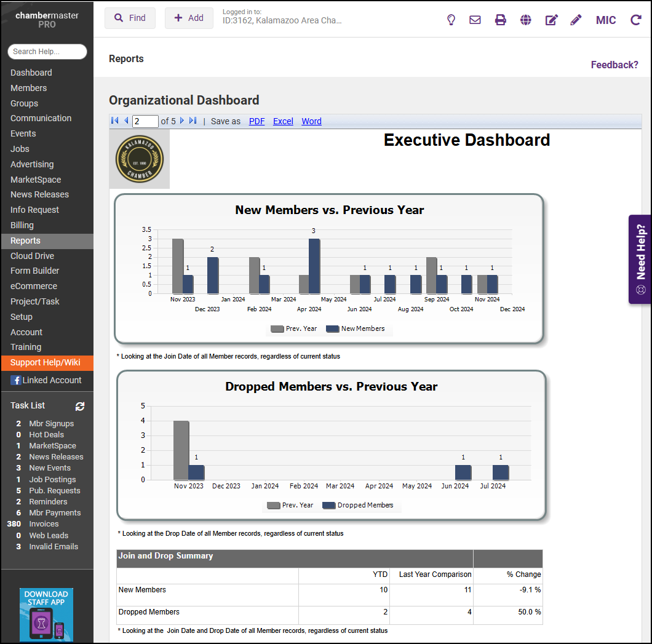The image size is (652, 644).
Task: Click the Find button
Action: point(130,18)
